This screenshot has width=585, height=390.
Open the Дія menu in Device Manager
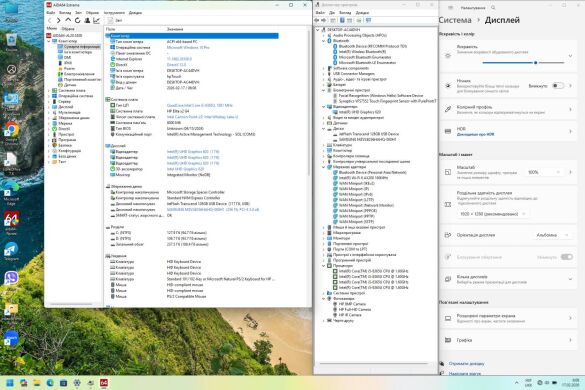coord(332,13)
